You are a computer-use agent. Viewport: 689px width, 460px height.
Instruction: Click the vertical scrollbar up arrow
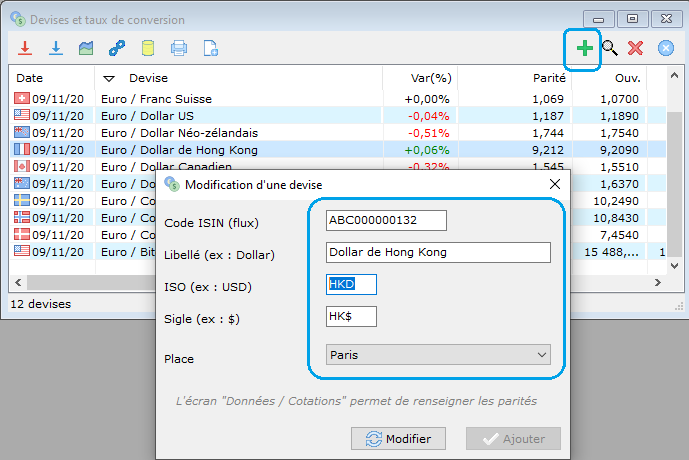(674, 76)
